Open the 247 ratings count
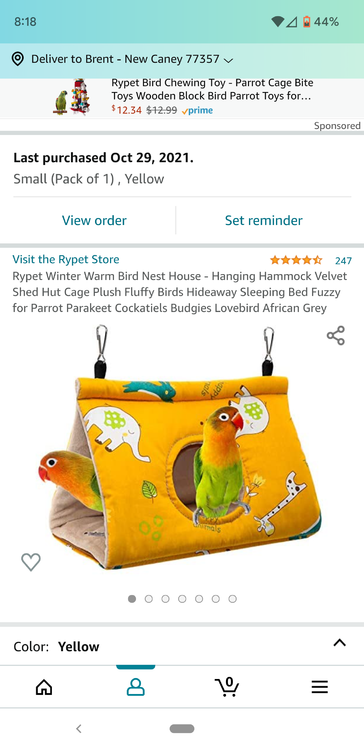 pos(343,260)
